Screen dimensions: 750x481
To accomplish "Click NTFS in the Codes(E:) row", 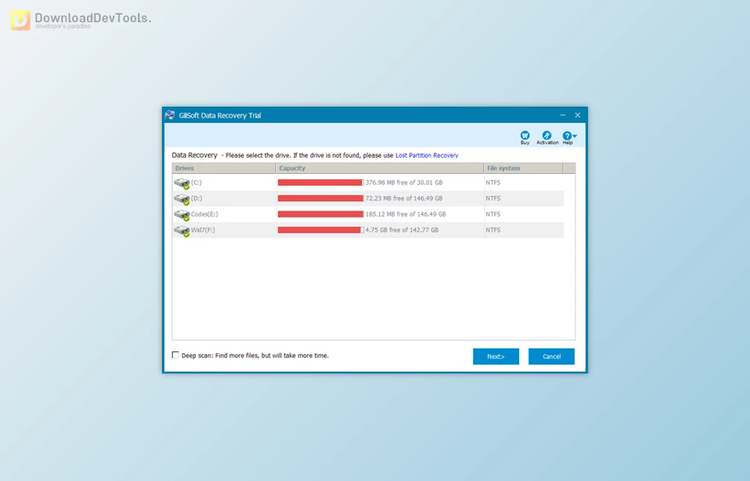I will point(493,214).
